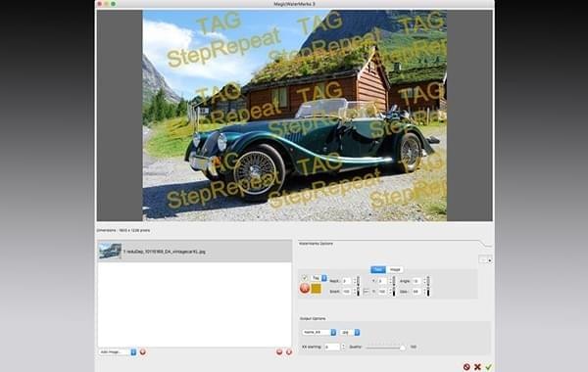
Task: Click the watermarked car preview image
Action: click(294, 116)
